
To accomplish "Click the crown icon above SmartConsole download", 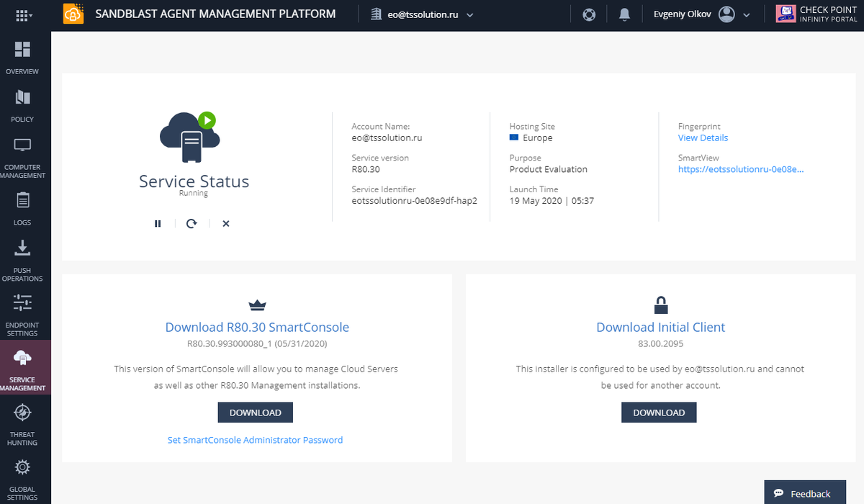I will tap(257, 305).
